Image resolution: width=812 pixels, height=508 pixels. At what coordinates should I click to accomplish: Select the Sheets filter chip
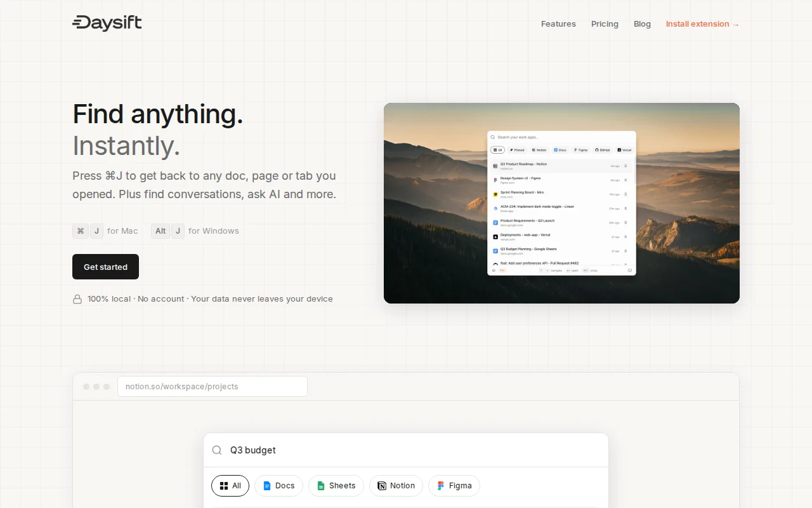click(x=336, y=486)
